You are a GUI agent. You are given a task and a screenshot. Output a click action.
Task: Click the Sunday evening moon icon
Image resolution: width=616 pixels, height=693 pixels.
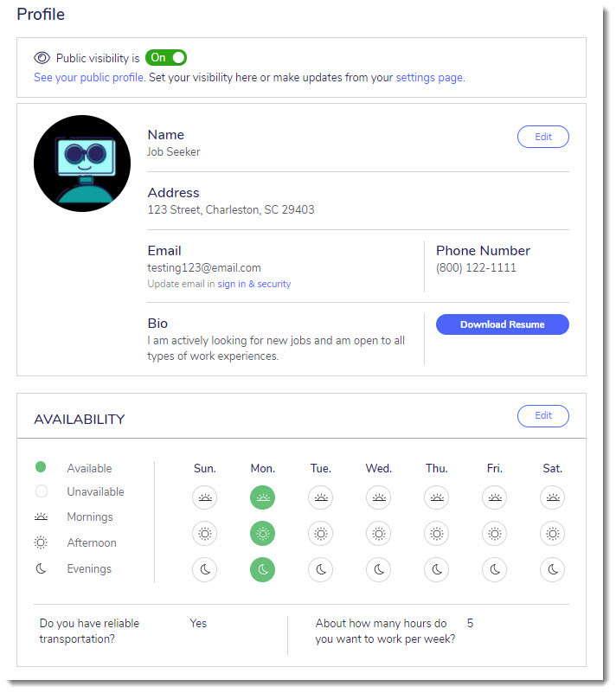point(205,570)
